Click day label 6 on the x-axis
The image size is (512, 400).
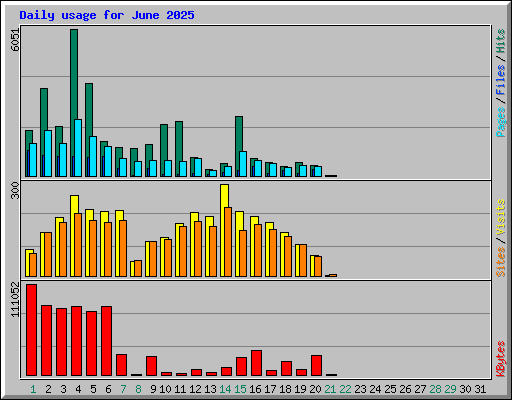click(108, 389)
